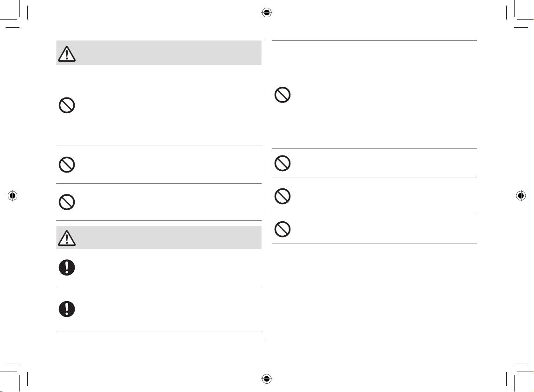Click the warning triangle in the top gray banner

[67, 54]
